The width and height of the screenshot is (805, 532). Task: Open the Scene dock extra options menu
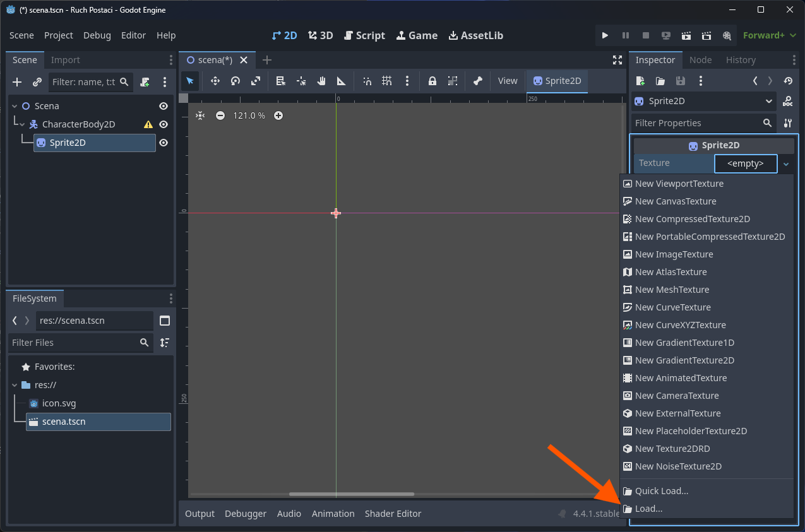point(165,82)
